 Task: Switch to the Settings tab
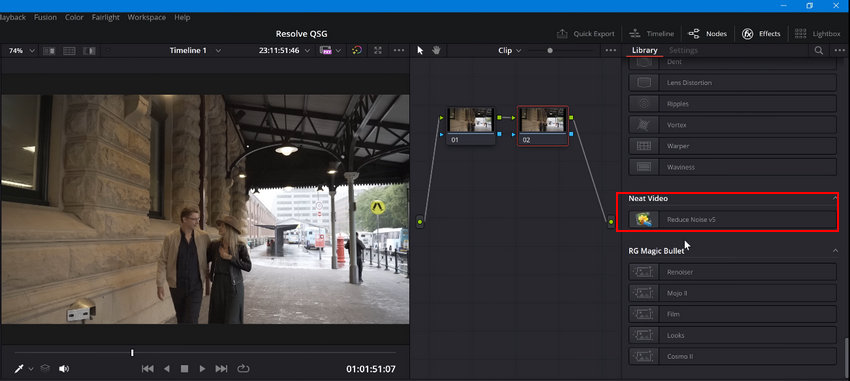click(x=683, y=50)
